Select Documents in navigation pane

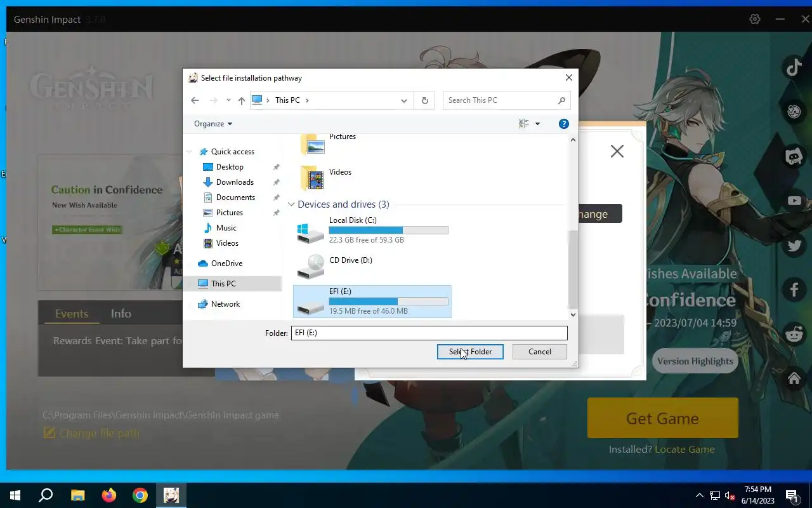tap(235, 197)
